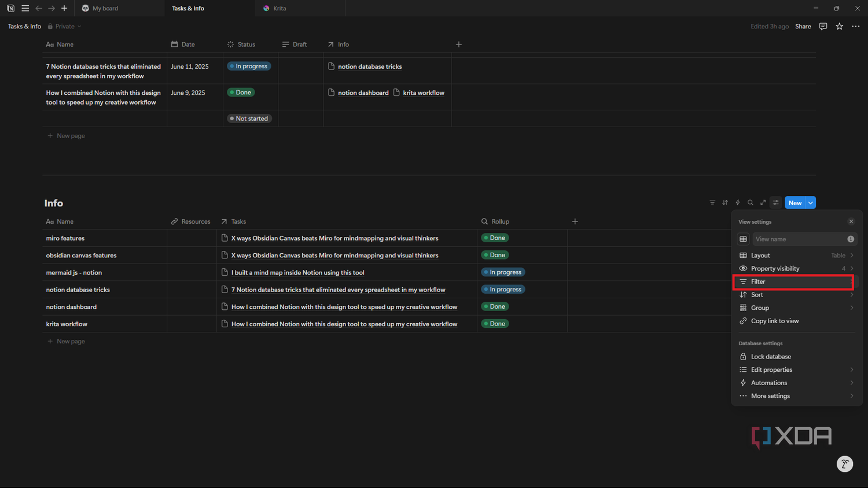Open automations lightning icon in Info toolbar

pos(738,202)
